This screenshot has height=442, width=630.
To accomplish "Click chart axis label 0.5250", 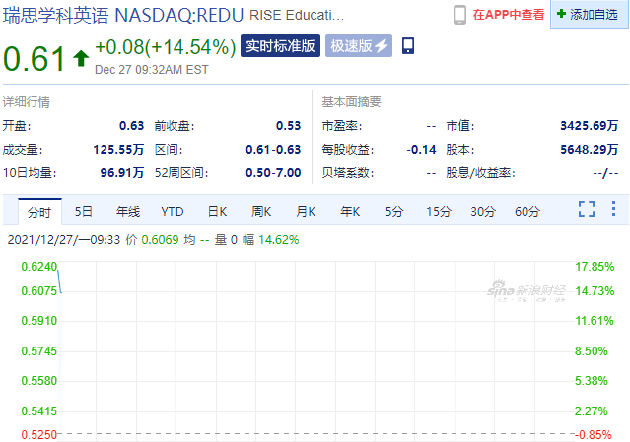I will 39,434.
